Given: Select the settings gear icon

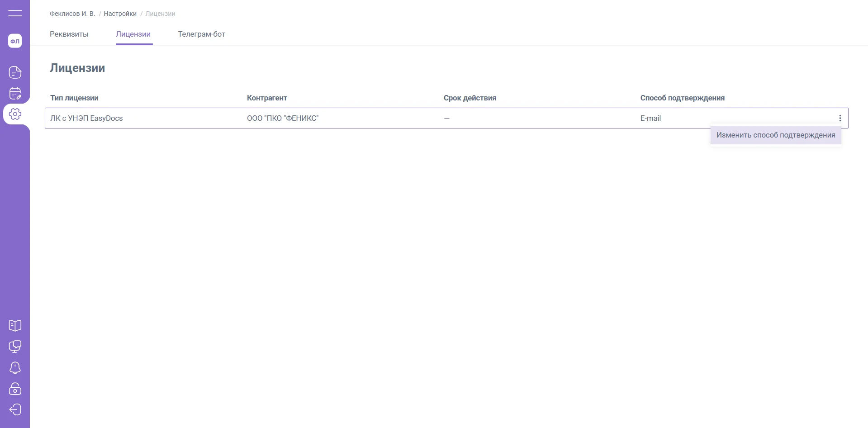Looking at the screenshot, I should (x=15, y=114).
